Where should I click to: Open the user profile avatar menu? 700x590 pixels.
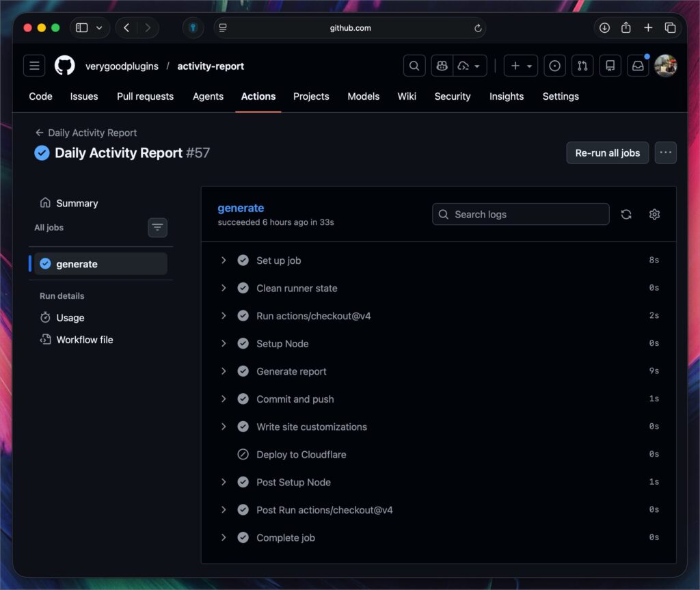click(x=666, y=66)
